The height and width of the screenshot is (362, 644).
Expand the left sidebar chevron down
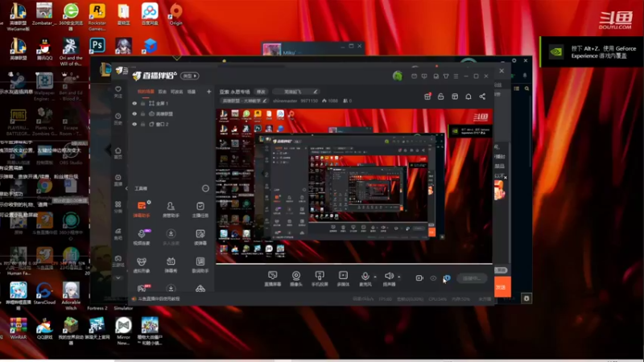[118, 278]
